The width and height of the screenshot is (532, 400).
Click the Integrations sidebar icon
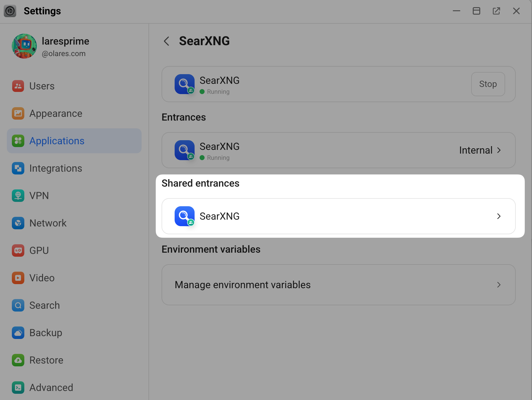pos(18,168)
